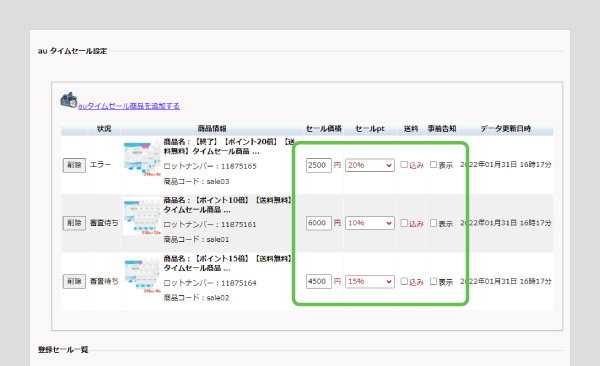This screenshot has width=600, height=366.
Task: Click the sale price field showing 4500
Action: 319,282
